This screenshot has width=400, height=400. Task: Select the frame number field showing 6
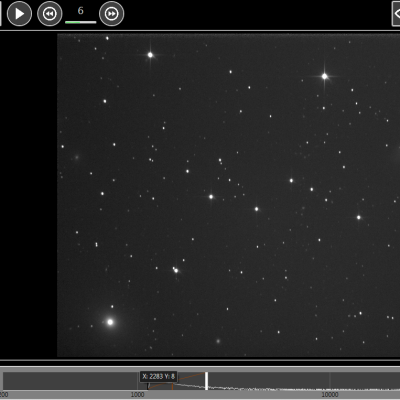point(80,11)
